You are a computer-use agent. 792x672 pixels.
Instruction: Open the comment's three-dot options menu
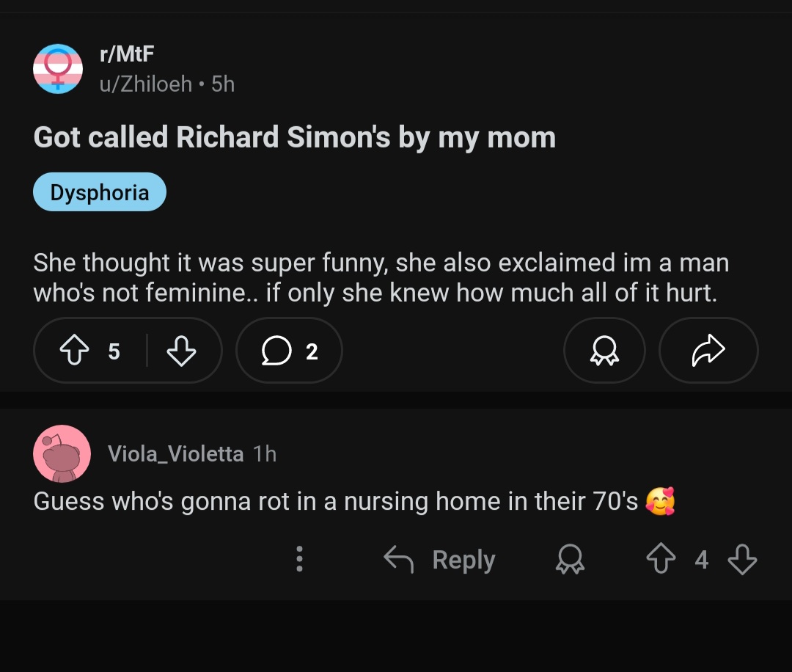pyautogui.click(x=299, y=560)
